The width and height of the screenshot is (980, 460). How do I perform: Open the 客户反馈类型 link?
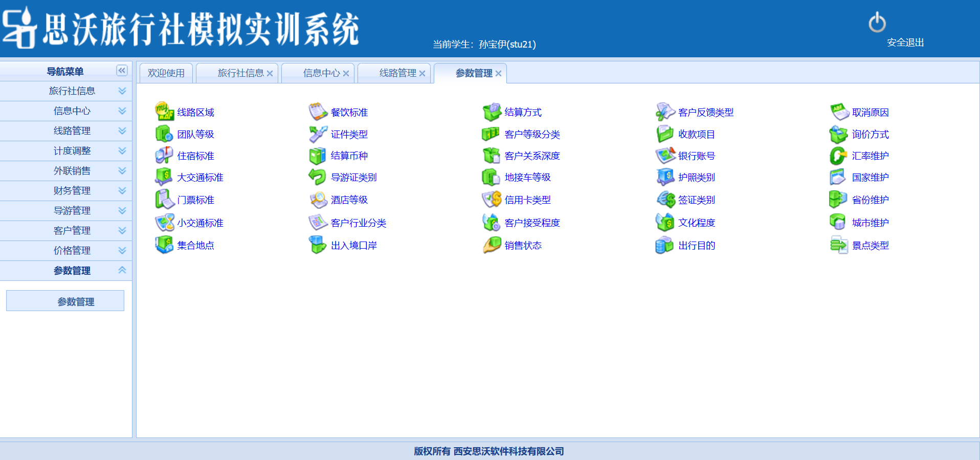[705, 112]
